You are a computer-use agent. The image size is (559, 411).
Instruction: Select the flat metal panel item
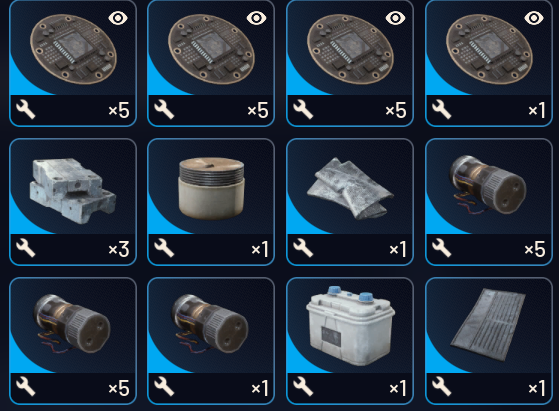pyautogui.click(x=489, y=341)
